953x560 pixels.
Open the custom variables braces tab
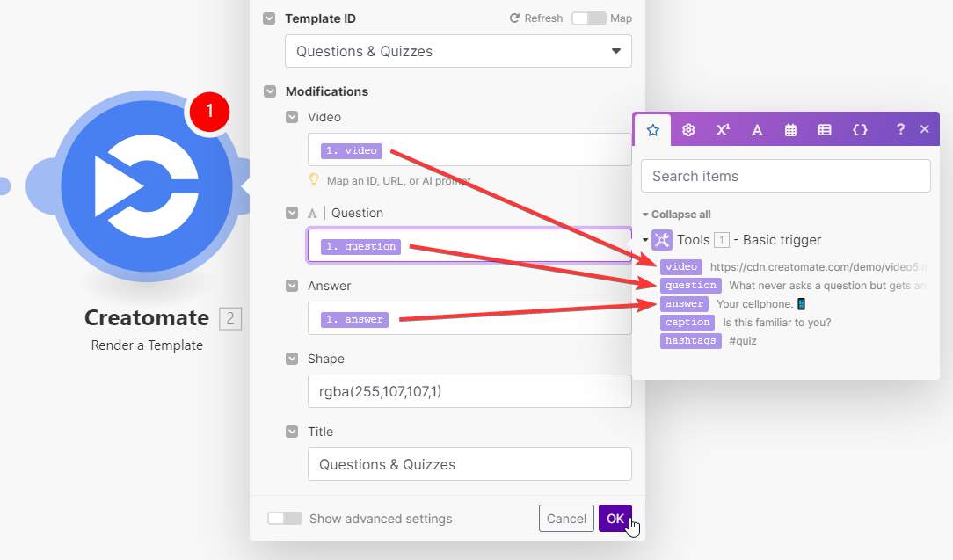click(x=860, y=129)
